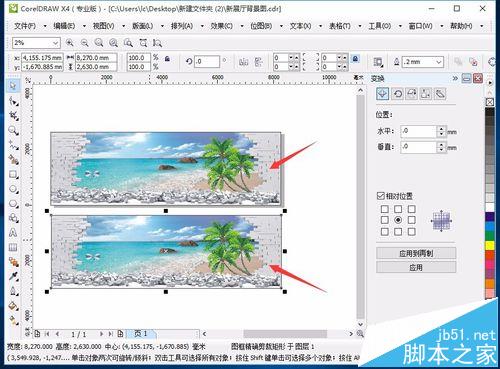Check the bottom-left anchor point box
The height and width of the screenshot is (369, 500).
coord(384,231)
